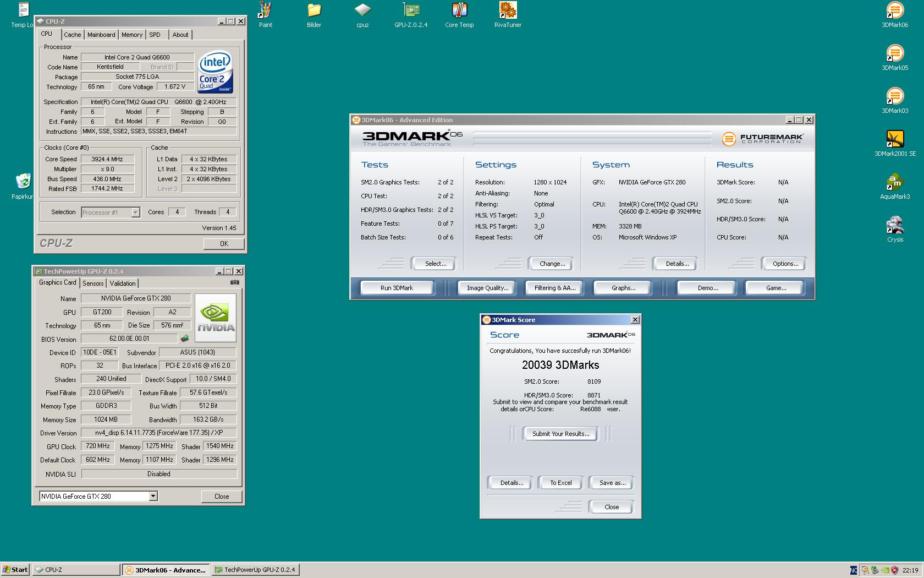This screenshot has width=924, height=578.
Task: Launch RivaTuner desktop icon
Action: coord(508,14)
